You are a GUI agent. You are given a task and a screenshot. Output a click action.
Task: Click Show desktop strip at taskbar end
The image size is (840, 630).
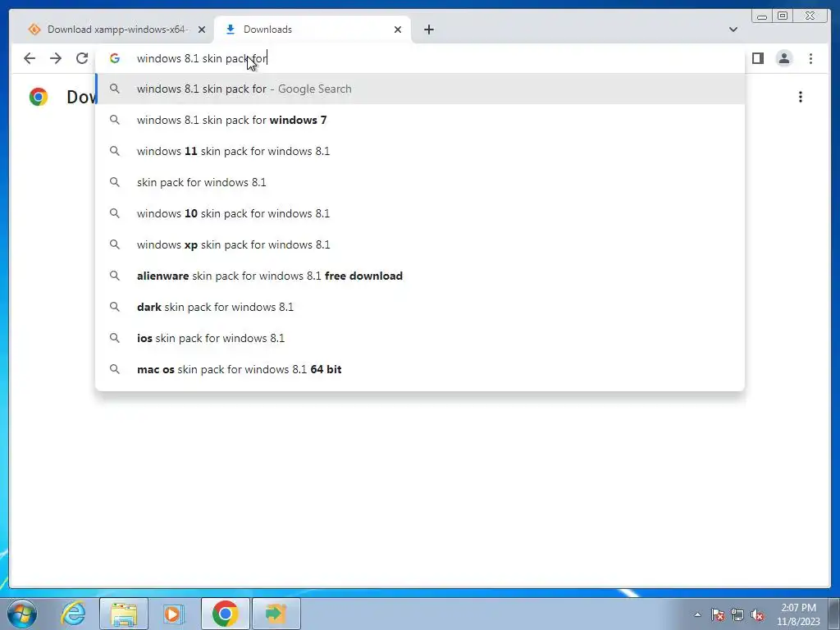[x=834, y=614]
